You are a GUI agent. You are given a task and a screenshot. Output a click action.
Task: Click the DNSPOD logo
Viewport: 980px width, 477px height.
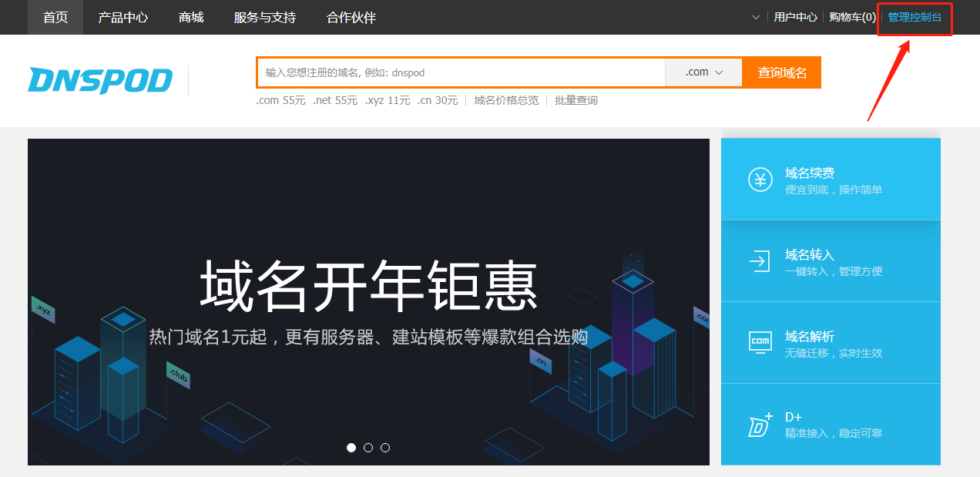[x=100, y=80]
